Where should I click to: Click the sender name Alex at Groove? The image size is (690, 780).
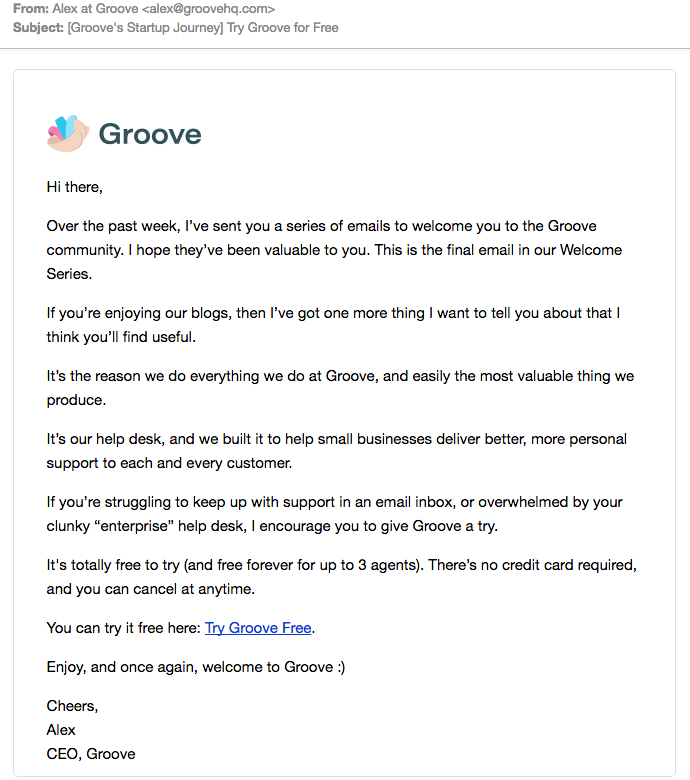click(x=96, y=9)
